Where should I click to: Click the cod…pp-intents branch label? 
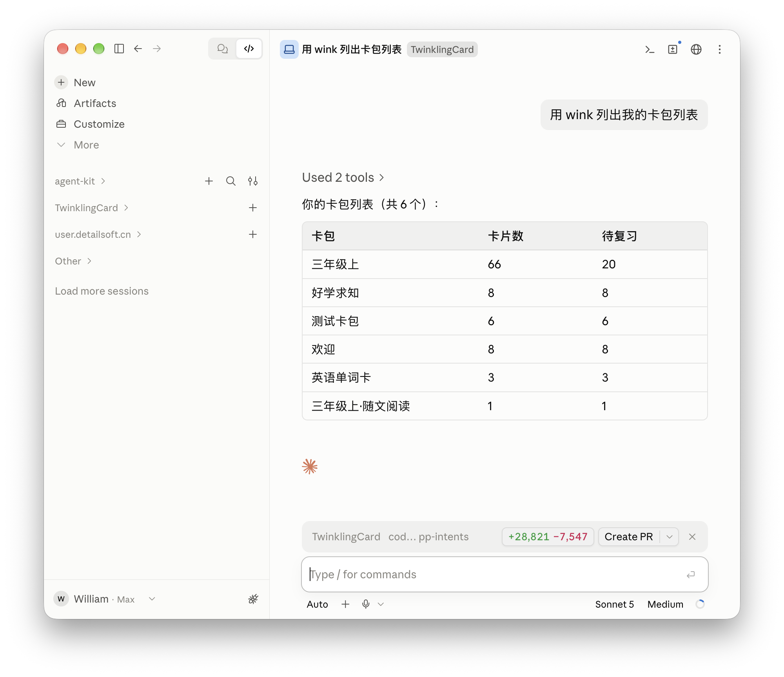(428, 537)
